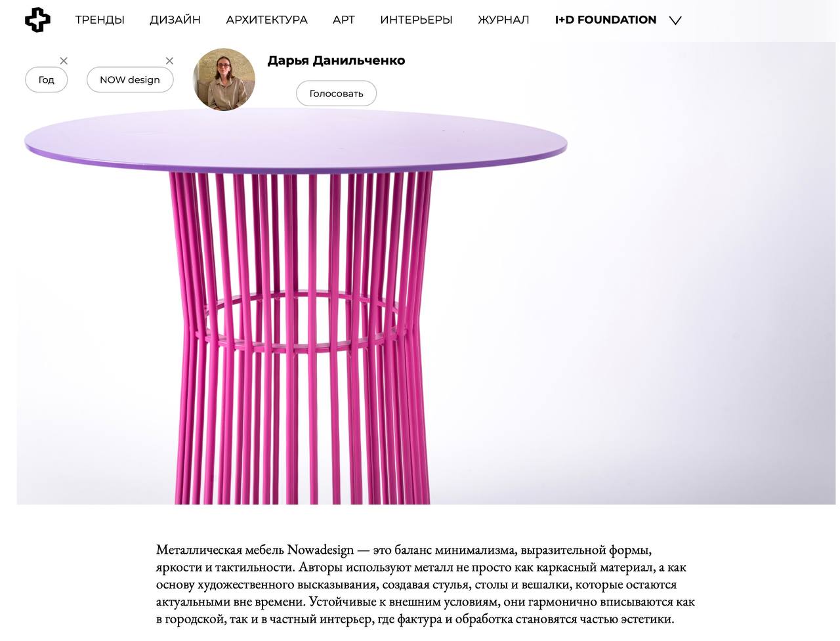Click the Год tag pill
The width and height of the screenshot is (840, 641).
pos(46,79)
